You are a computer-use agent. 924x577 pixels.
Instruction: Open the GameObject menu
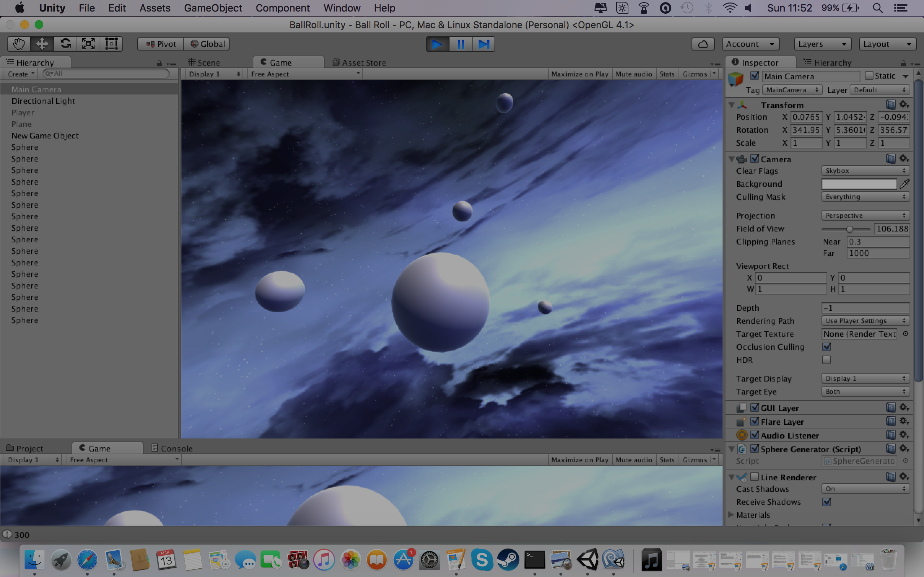tap(213, 8)
